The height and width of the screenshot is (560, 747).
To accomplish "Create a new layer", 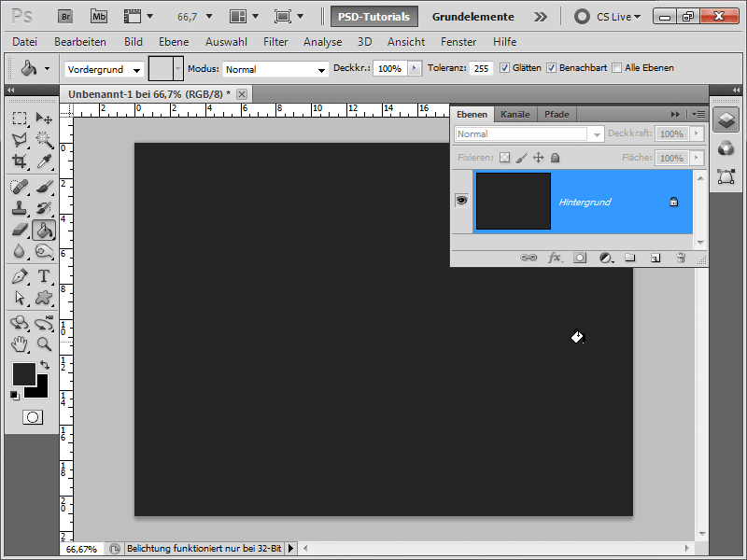I will click(655, 258).
